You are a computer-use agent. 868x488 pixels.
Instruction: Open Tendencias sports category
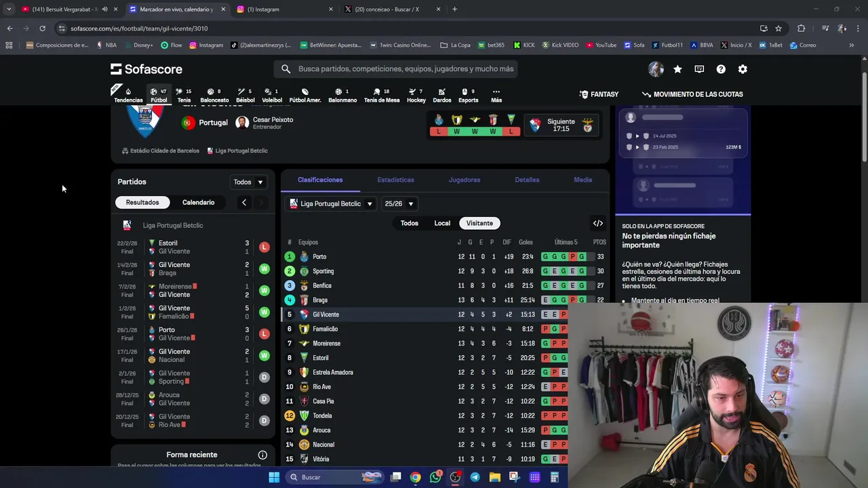click(x=128, y=95)
